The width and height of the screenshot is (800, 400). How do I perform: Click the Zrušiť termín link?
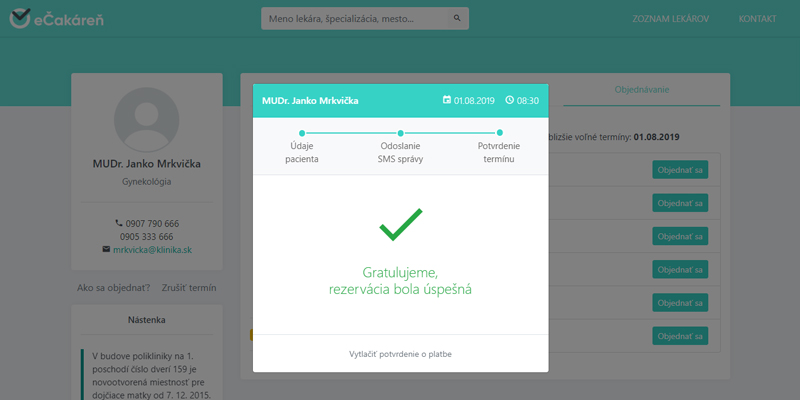point(189,288)
